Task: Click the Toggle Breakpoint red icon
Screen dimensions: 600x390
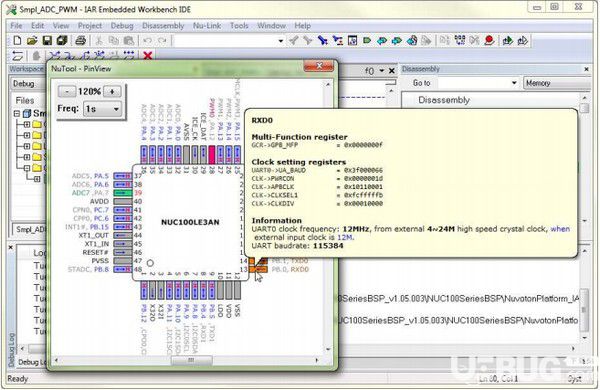Action: coord(489,40)
